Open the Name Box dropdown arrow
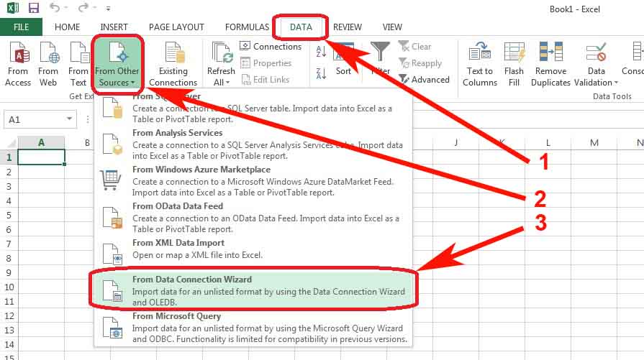 tap(69, 119)
